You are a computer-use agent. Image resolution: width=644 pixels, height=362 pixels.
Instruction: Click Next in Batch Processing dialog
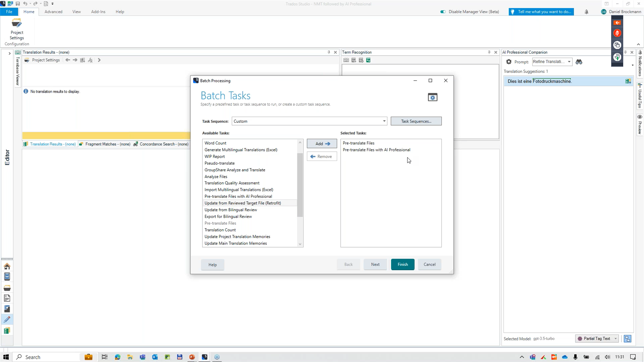[375, 264]
